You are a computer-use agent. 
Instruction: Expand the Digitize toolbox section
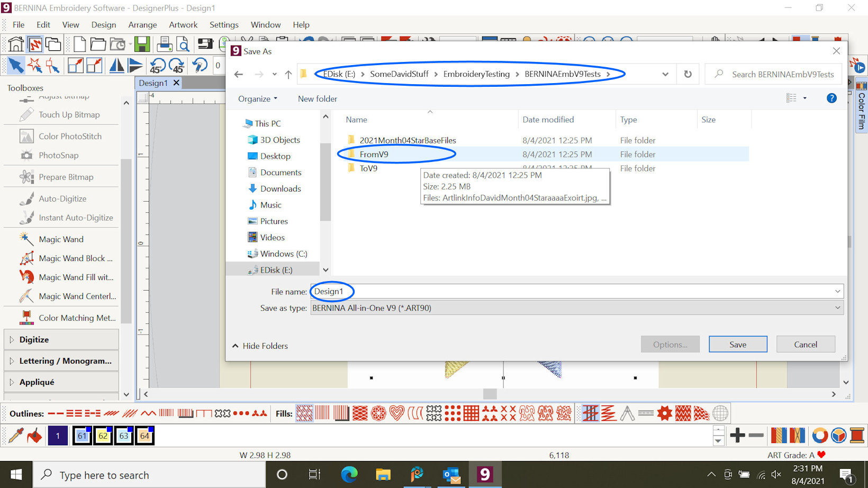[61, 340]
